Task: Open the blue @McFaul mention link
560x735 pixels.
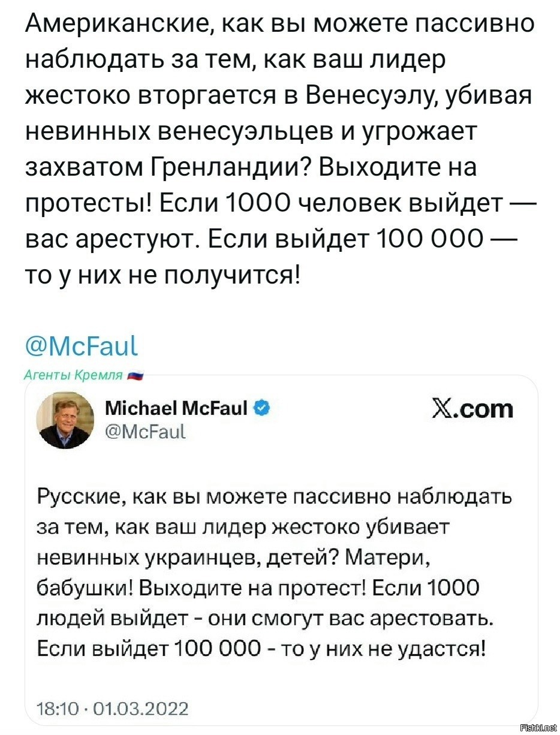Action: pyautogui.click(x=82, y=347)
